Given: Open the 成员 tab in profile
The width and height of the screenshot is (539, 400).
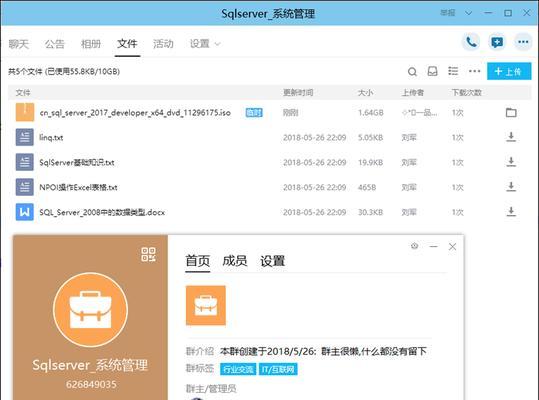Looking at the screenshot, I should click(235, 261).
